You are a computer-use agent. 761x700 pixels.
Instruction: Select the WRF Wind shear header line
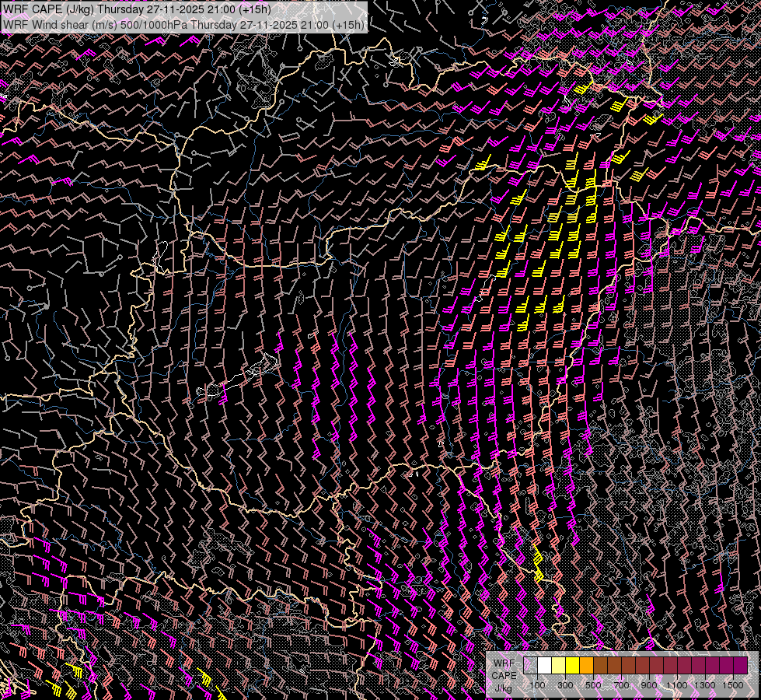tap(183, 24)
